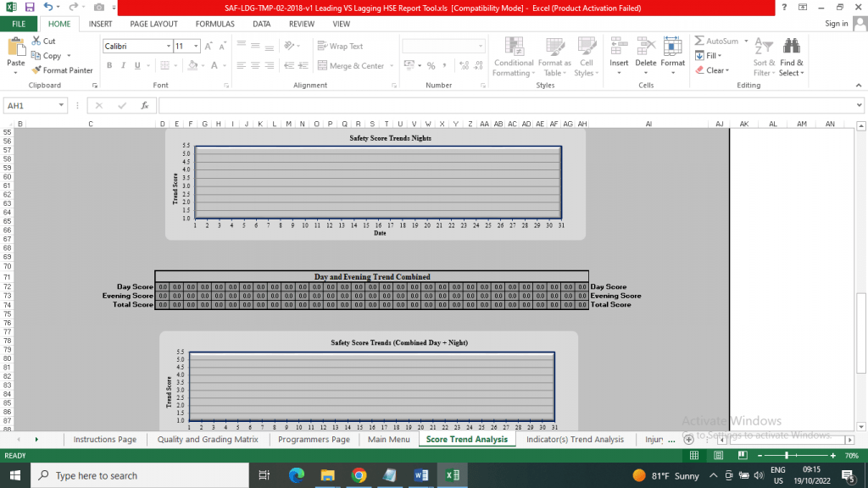868x488 pixels.
Task: Align text to the right
Action: pos(269,65)
